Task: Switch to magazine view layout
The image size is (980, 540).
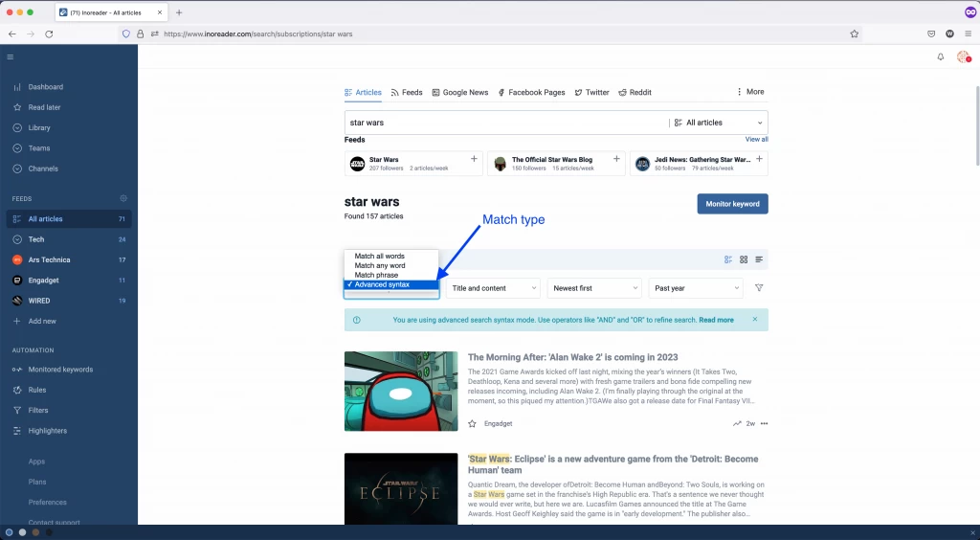Action: tap(728, 259)
